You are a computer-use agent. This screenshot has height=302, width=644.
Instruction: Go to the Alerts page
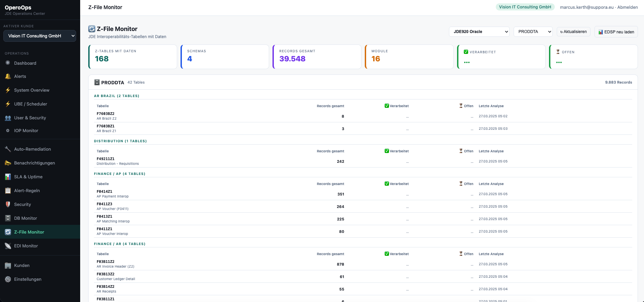tap(40, 76)
